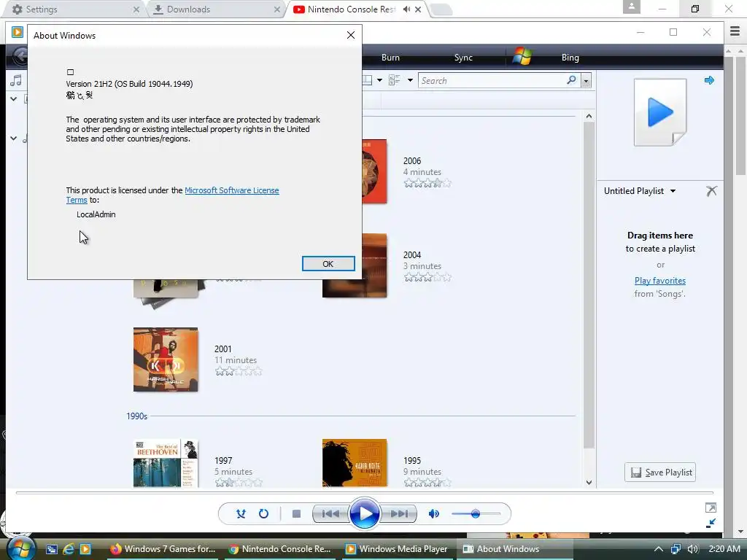The image size is (747, 560).
Task: Select the Beethoven 1997 album cover
Action: click(x=166, y=463)
